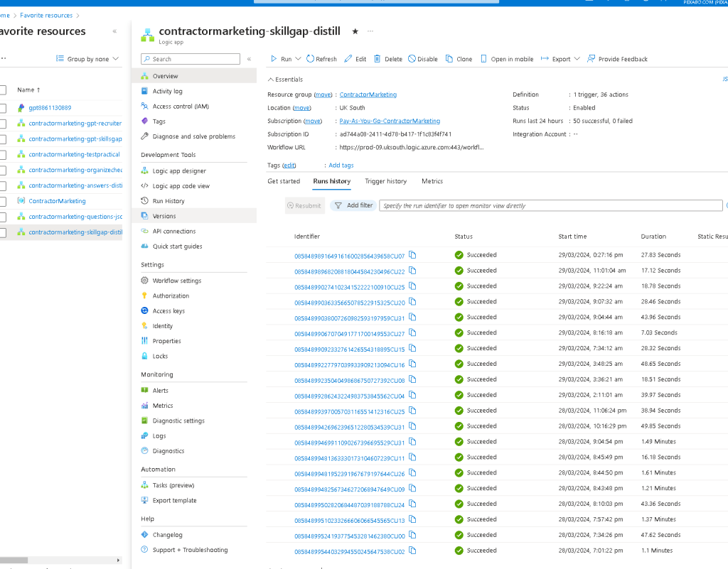The height and width of the screenshot is (569, 728).
Task: Copy run identifier ending CU07
Action: pos(412,255)
